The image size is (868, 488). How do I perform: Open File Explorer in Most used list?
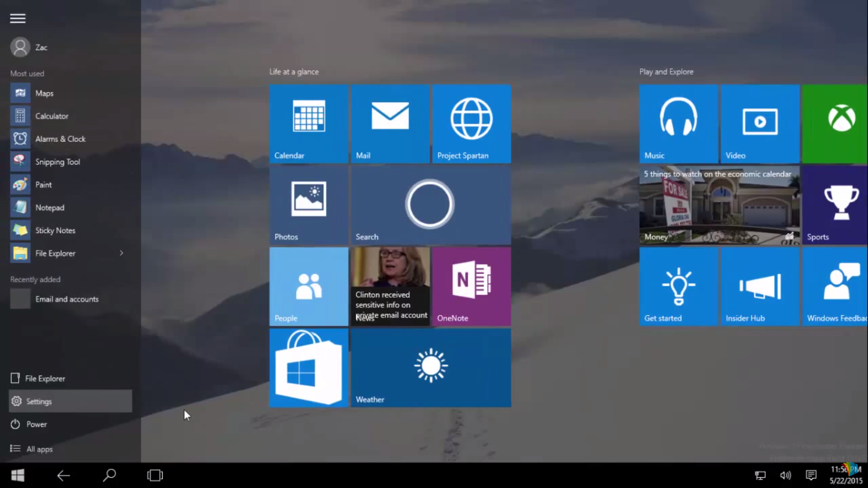[61, 253]
